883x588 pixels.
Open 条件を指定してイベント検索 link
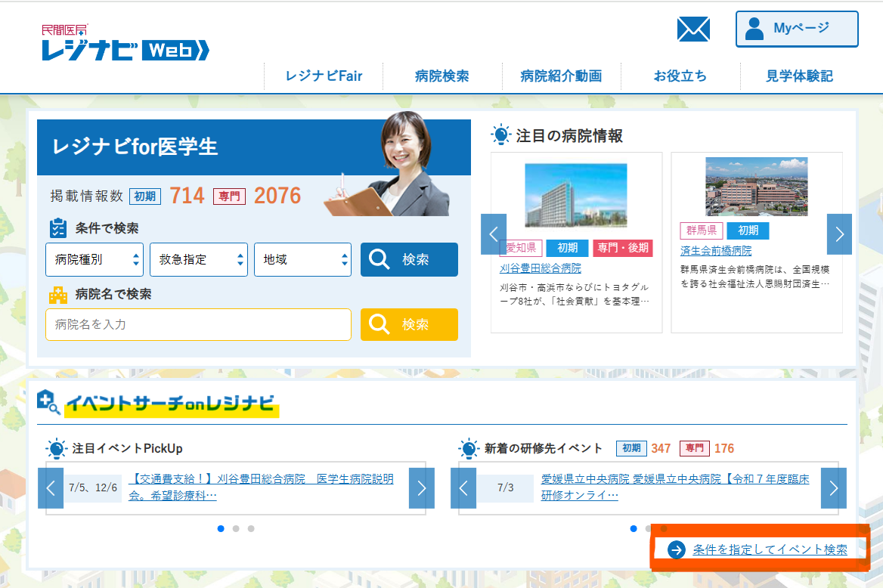pos(770,549)
